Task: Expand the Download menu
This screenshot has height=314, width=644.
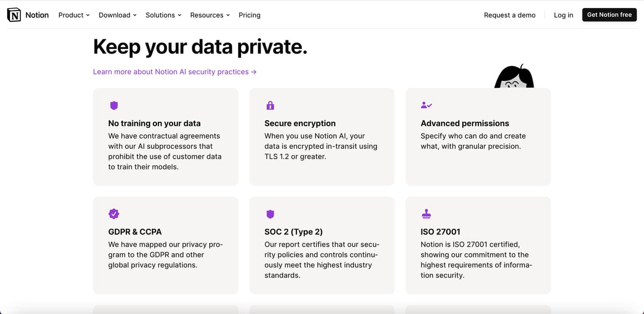Action: 118,15
